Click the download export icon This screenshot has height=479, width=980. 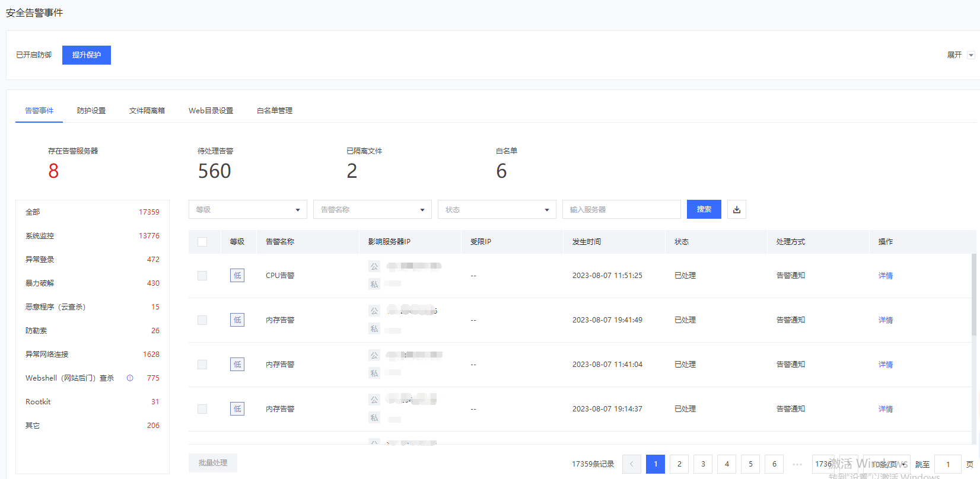click(x=736, y=209)
